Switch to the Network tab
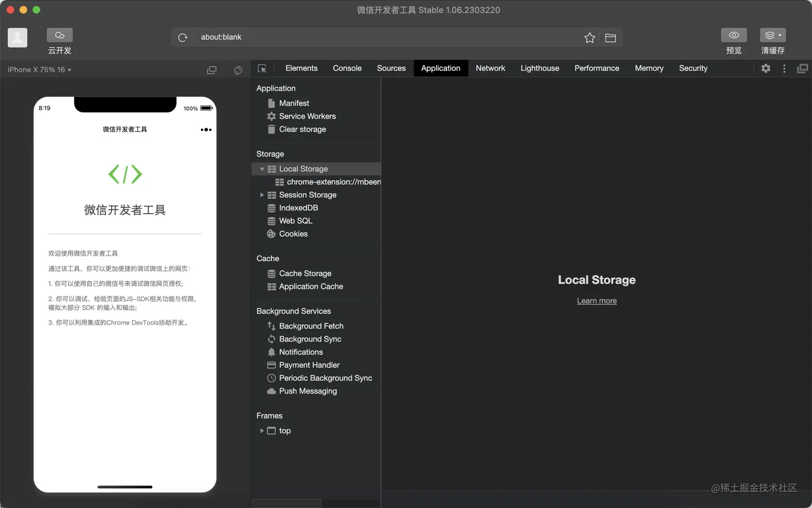 coord(490,68)
